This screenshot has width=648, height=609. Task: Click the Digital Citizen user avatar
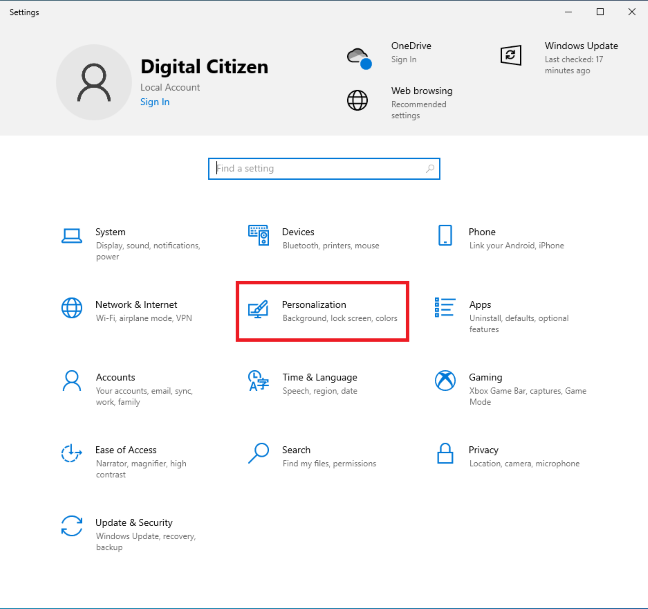(x=94, y=82)
